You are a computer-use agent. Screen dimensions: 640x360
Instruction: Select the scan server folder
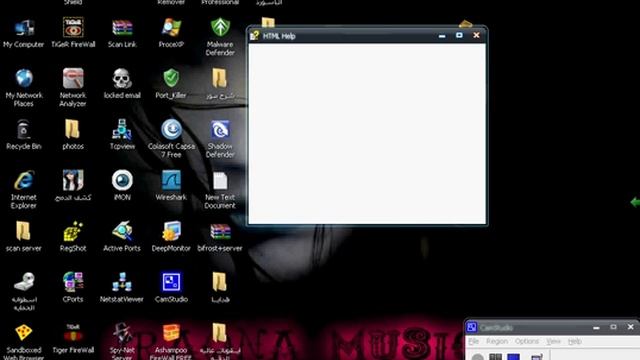pyautogui.click(x=24, y=231)
